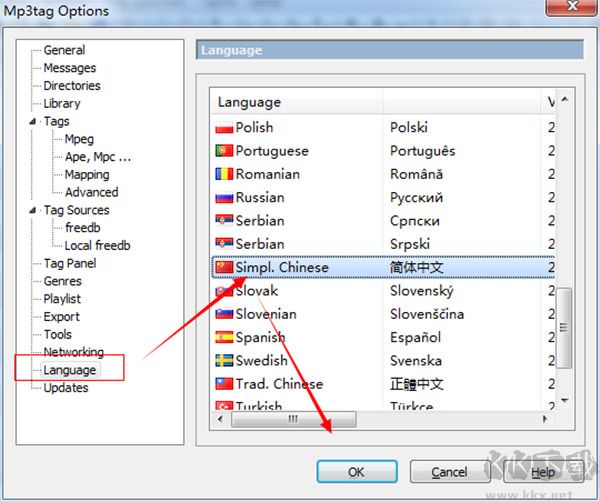
Task: Select the Tags tree item
Action: [x=57, y=121]
